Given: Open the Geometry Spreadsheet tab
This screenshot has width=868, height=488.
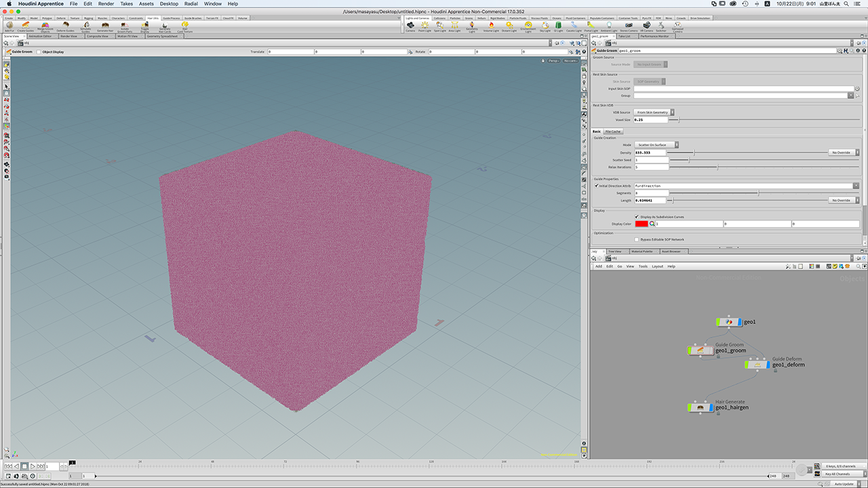Looking at the screenshot, I should tap(161, 37).
